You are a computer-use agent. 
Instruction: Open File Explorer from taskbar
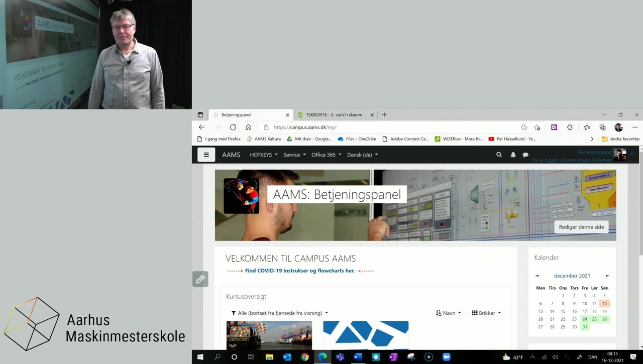pos(269,357)
